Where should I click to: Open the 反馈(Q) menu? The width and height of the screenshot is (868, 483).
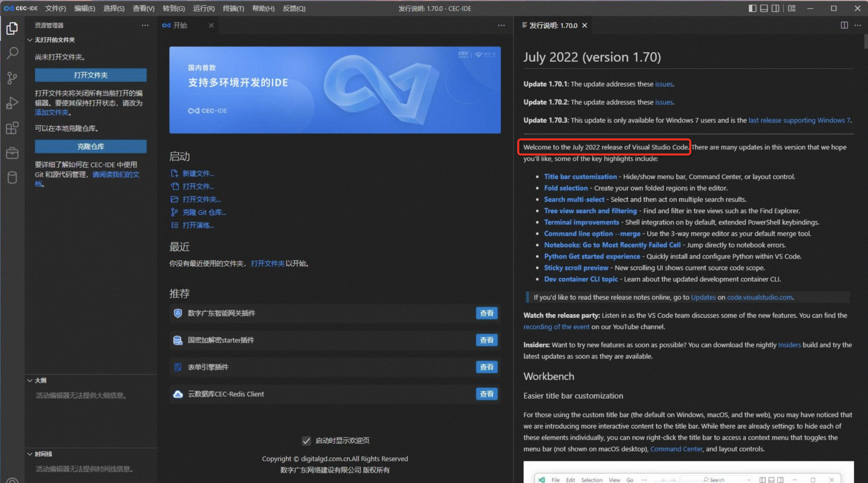(x=294, y=8)
